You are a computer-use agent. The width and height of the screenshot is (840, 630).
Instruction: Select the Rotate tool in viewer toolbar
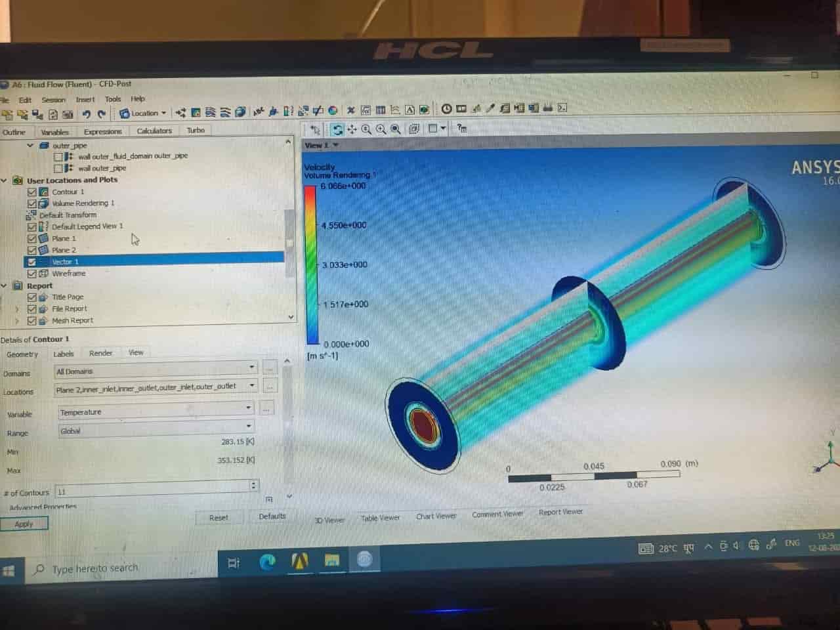[x=337, y=129]
